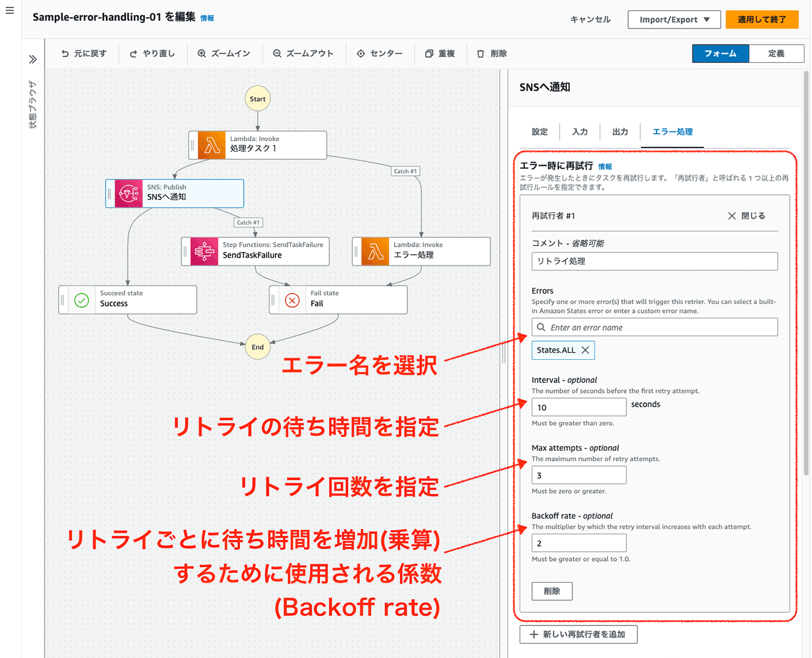Screen dimensions: 812x658
Task: Switch to フォーム view
Action: point(720,53)
